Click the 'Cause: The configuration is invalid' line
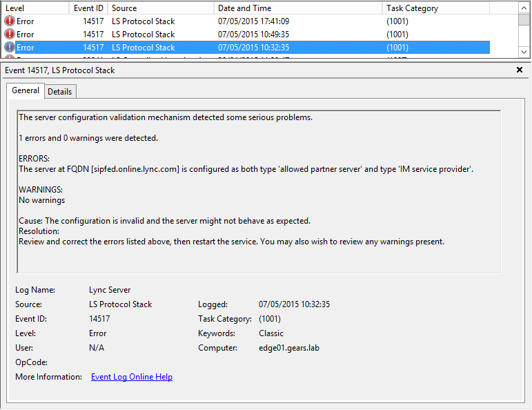The height and width of the screenshot is (410, 532). tap(164, 221)
